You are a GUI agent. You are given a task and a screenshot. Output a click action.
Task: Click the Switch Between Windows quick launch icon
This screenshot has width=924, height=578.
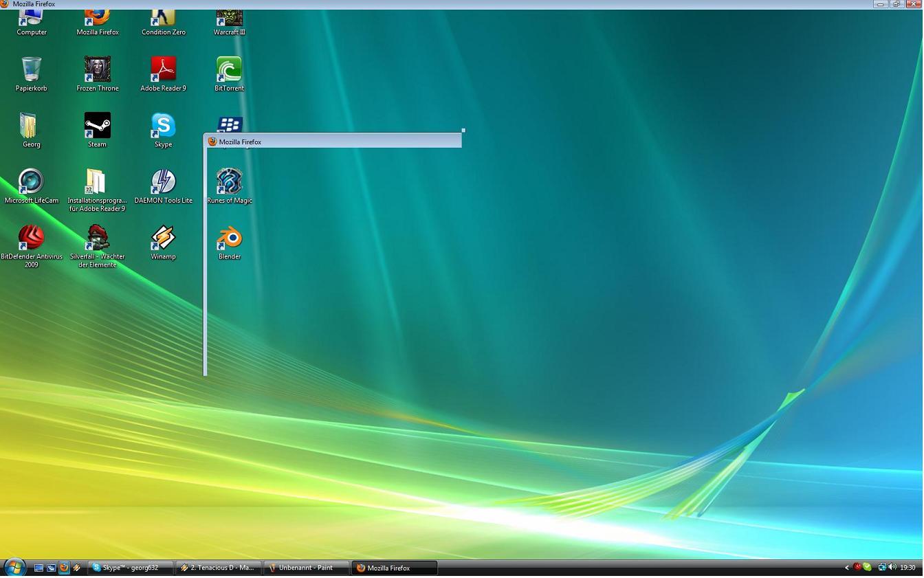pyautogui.click(x=51, y=568)
